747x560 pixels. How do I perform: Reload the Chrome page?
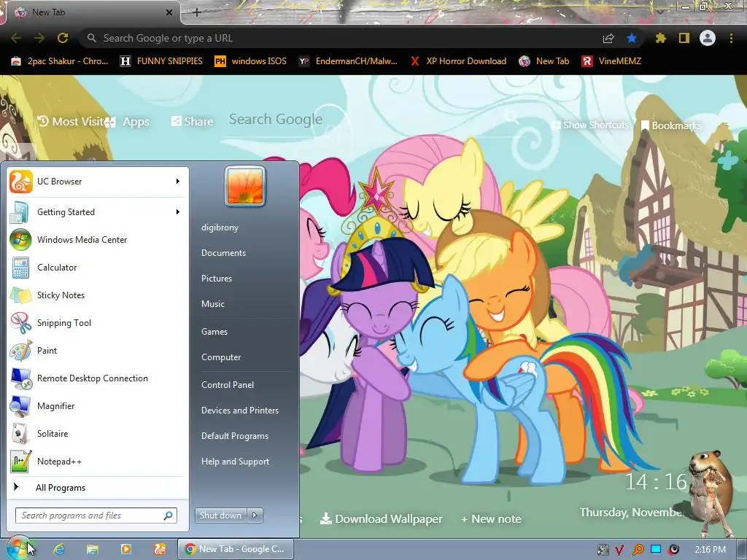click(63, 38)
